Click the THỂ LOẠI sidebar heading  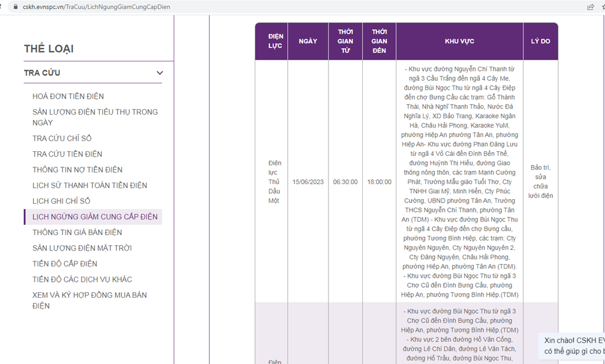[48, 48]
